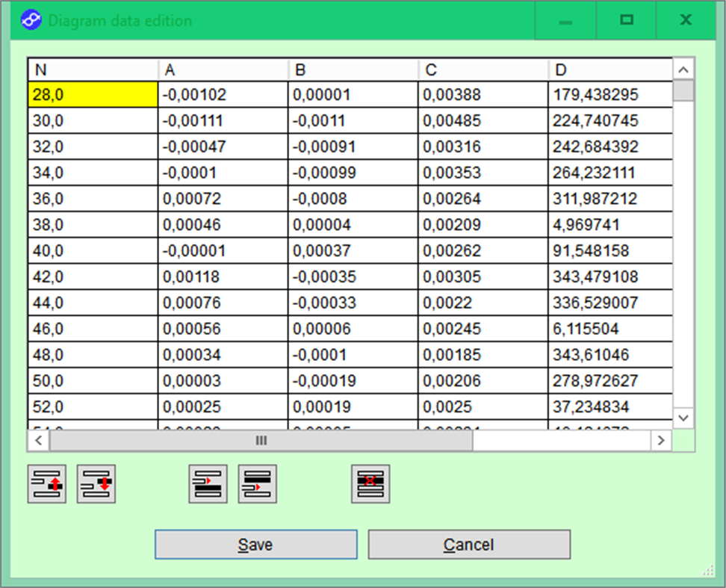
Task: Select the insert row after icon
Action: click(x=257, y=483)
